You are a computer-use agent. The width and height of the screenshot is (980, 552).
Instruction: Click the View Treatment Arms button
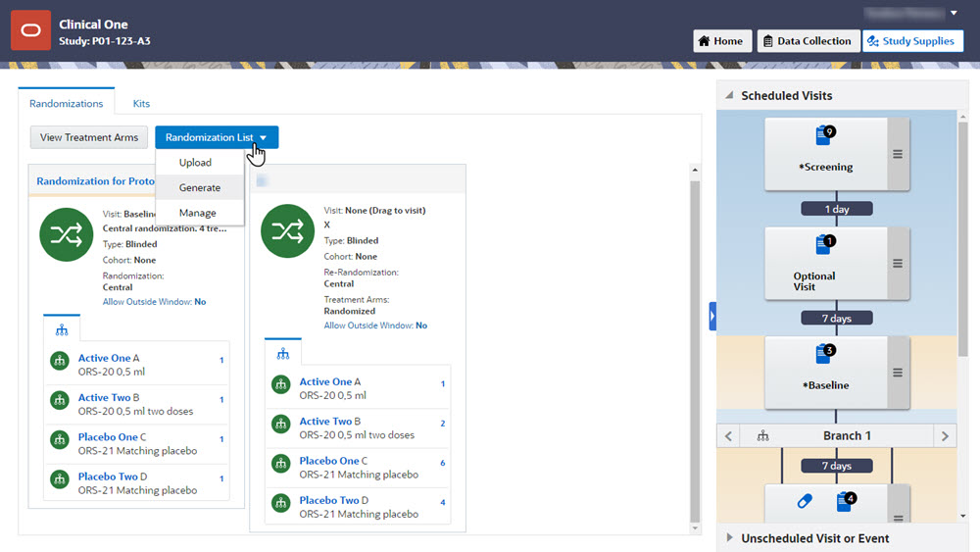pyautogui.click(x=89, y=137)
